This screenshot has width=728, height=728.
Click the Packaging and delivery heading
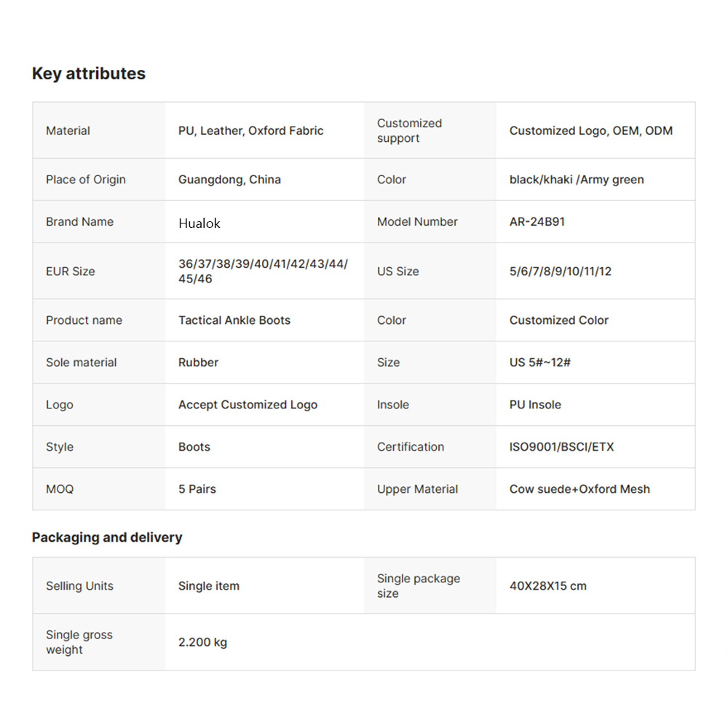coord(107,538)
